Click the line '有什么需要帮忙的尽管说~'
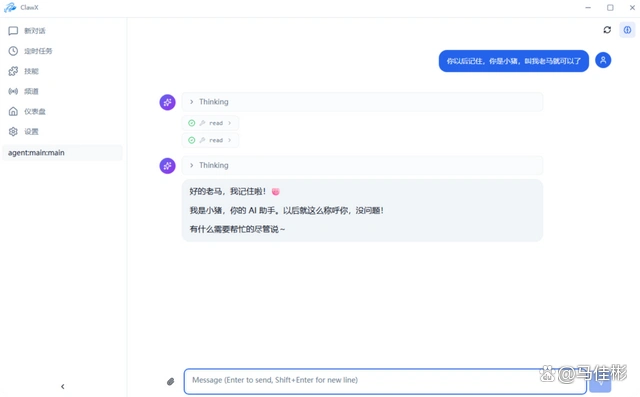This screenshot has height=397, width=640. tap(237, 229)
